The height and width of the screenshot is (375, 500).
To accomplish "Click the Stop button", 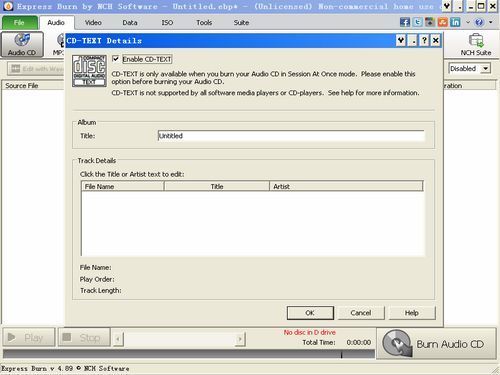I will click(x=84, y=338).
